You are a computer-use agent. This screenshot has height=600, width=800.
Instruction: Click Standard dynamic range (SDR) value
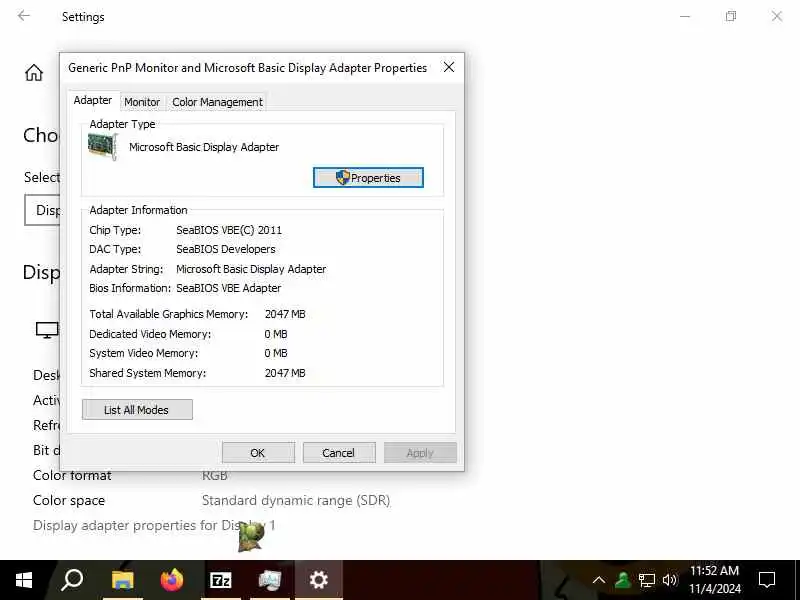[296, 501]
